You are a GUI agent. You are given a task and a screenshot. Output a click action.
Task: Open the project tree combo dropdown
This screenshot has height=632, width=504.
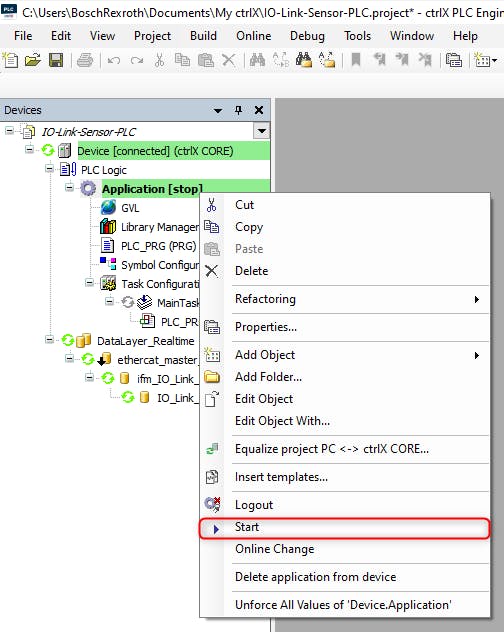(262, 131)
